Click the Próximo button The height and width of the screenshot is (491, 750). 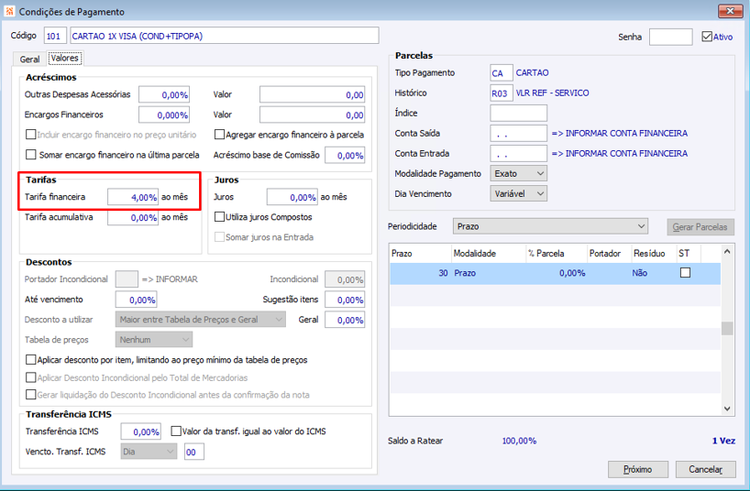[x=638, y=469]
